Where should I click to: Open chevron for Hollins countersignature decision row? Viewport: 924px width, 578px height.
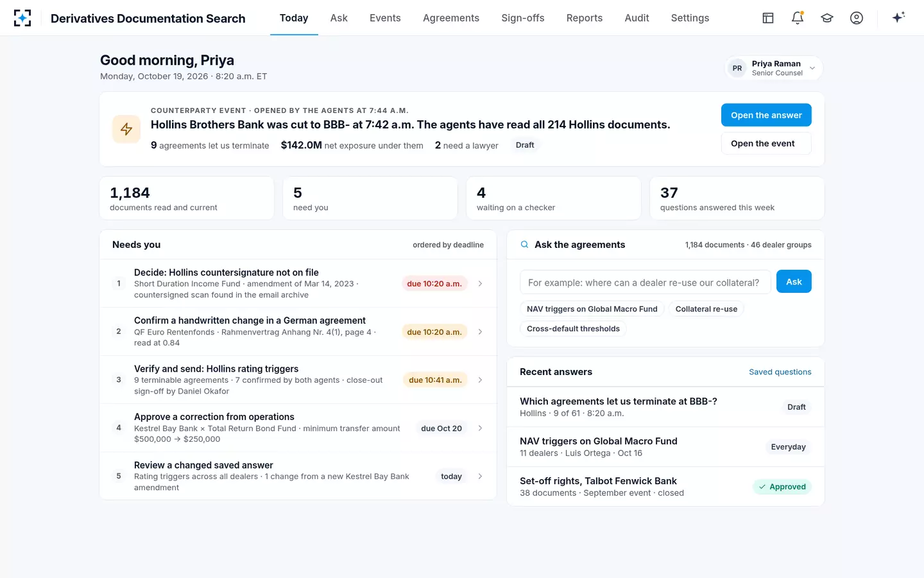[x=480, y=284]
